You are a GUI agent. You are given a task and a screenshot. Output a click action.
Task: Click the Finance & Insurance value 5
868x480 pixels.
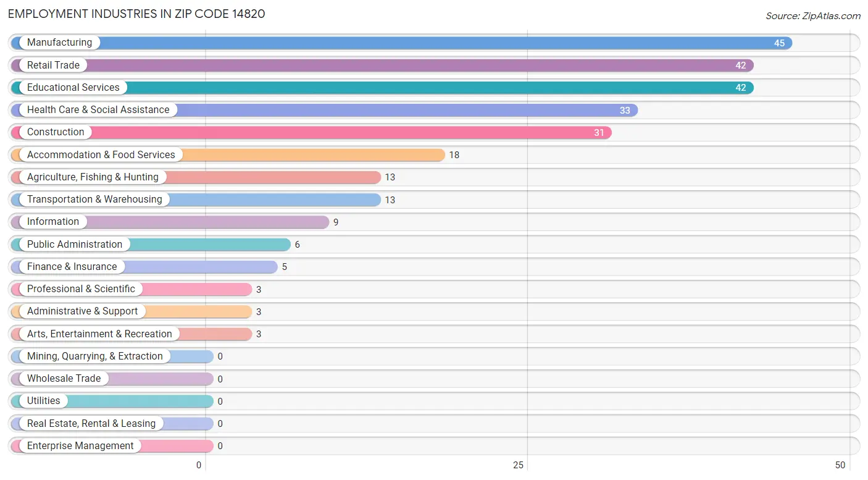click(x=285, y=267)
